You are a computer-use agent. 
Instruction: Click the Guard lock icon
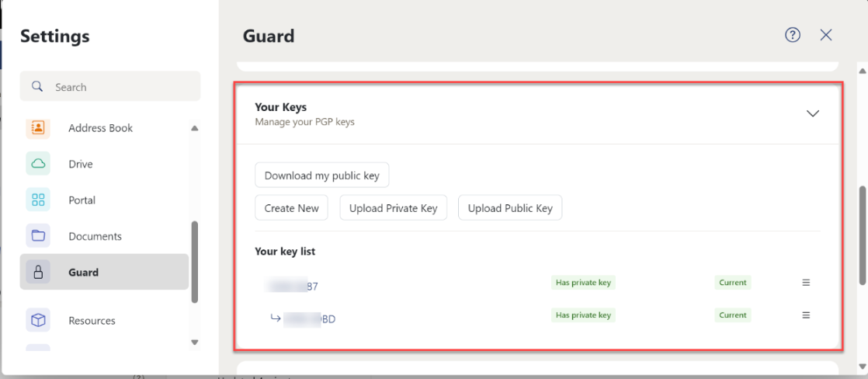[x=38, y=272]
